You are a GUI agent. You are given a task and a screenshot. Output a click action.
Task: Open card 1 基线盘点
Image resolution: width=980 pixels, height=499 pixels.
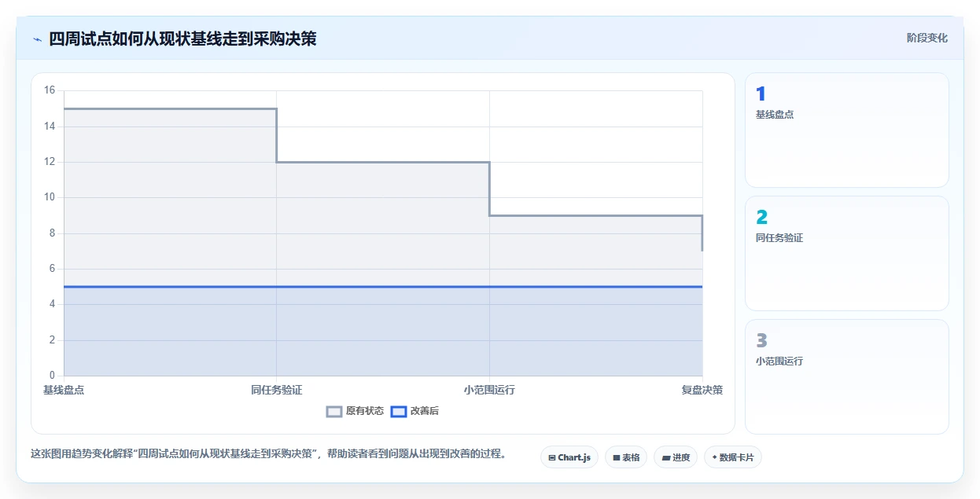pyautogui.click(x=847, y=130)
